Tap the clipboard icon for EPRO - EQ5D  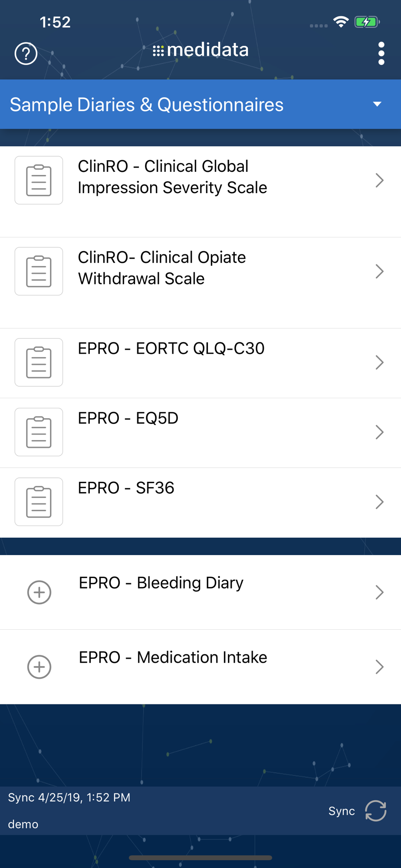tap(39, 432)
